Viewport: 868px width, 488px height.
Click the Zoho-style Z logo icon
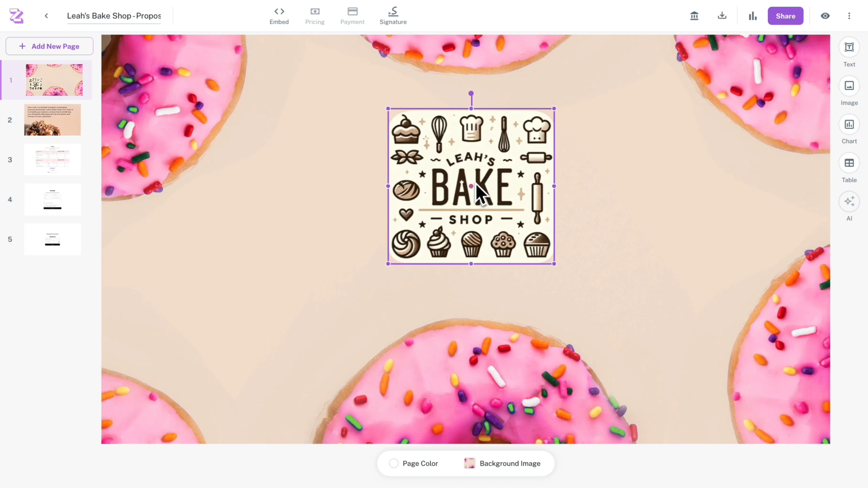(16, 16)
